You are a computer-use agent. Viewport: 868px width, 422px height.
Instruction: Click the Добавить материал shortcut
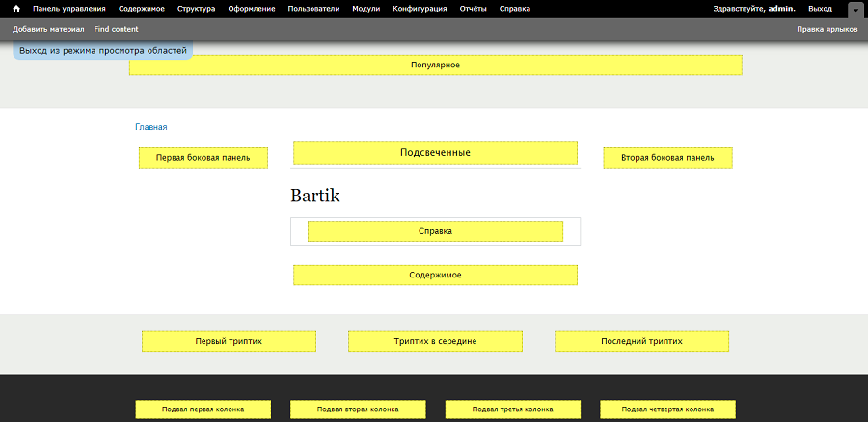point(48,29)
